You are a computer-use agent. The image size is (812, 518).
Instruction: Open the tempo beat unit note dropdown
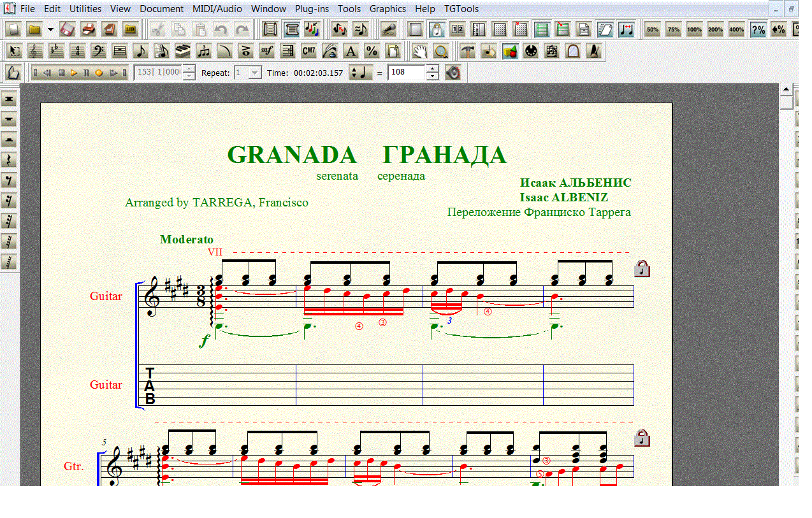(360, 73)
